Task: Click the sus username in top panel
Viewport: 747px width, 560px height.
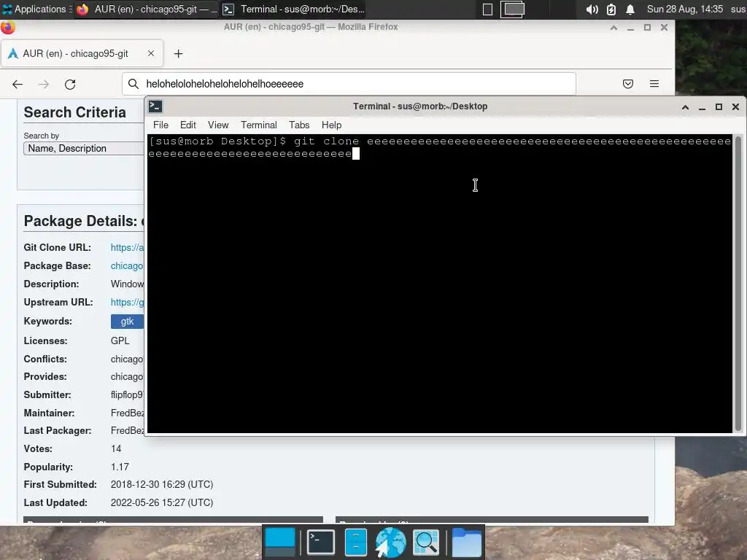Action: coord(738,9)
